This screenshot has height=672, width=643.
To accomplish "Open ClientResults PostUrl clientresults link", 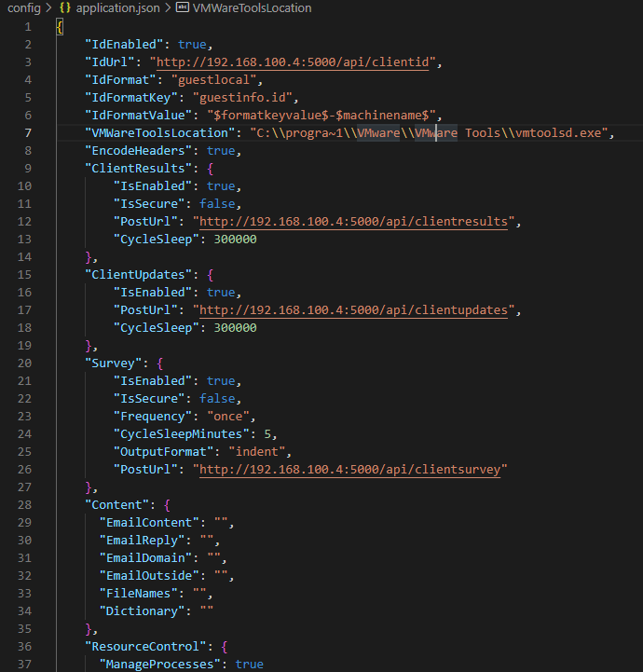I will [353, 222].
